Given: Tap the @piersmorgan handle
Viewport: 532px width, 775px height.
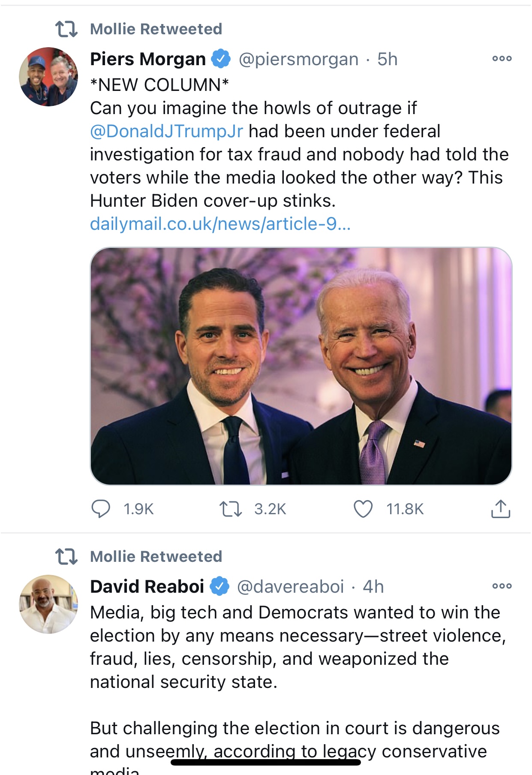Looking at the screenshot, I should tap(298, 59).
